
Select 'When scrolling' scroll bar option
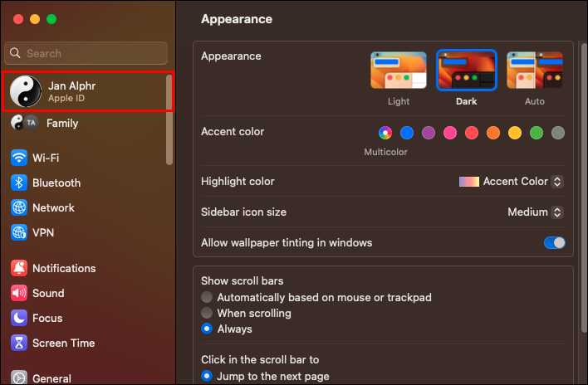point(208,313)
